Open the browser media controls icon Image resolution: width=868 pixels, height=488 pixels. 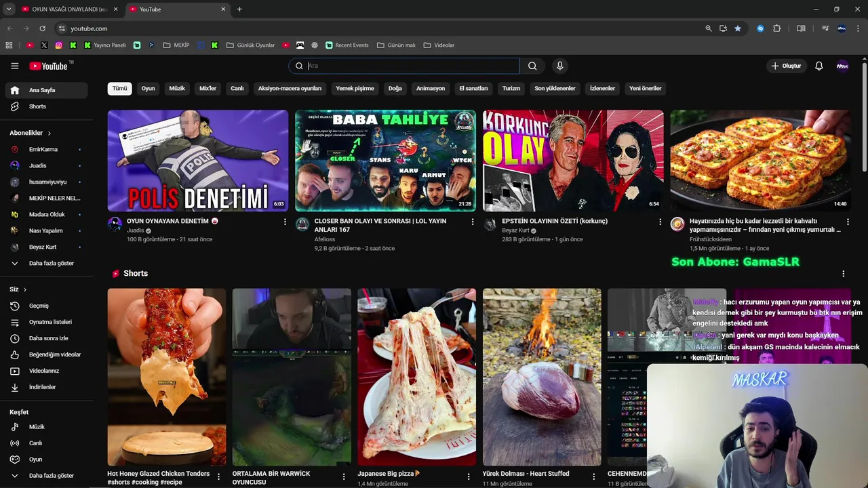point(825,28)
